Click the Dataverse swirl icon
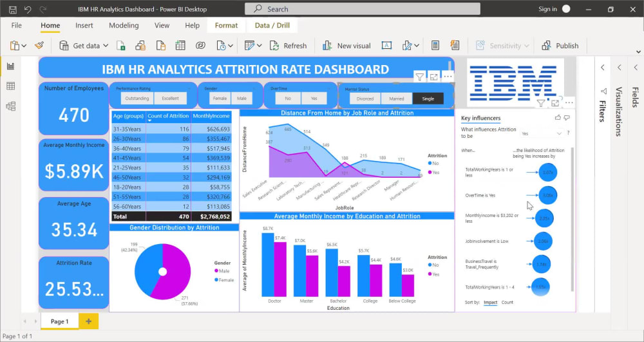The image size is (644, 342). [200, 46]
